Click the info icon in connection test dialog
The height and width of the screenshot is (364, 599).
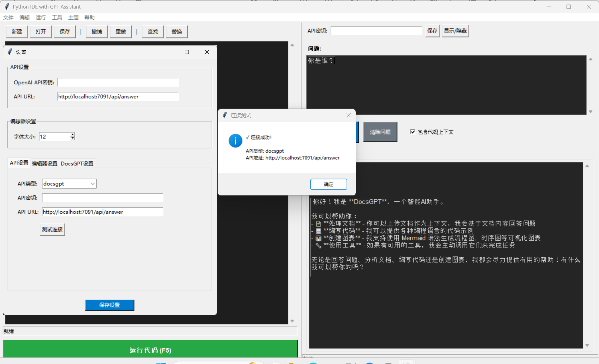pos(235,141)
